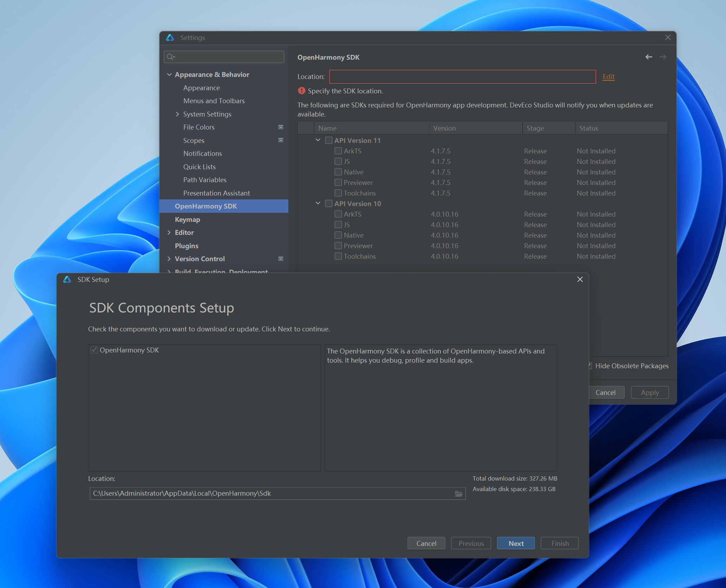Expand the System Settings node
Screen dimensions: 726x588
177,114
